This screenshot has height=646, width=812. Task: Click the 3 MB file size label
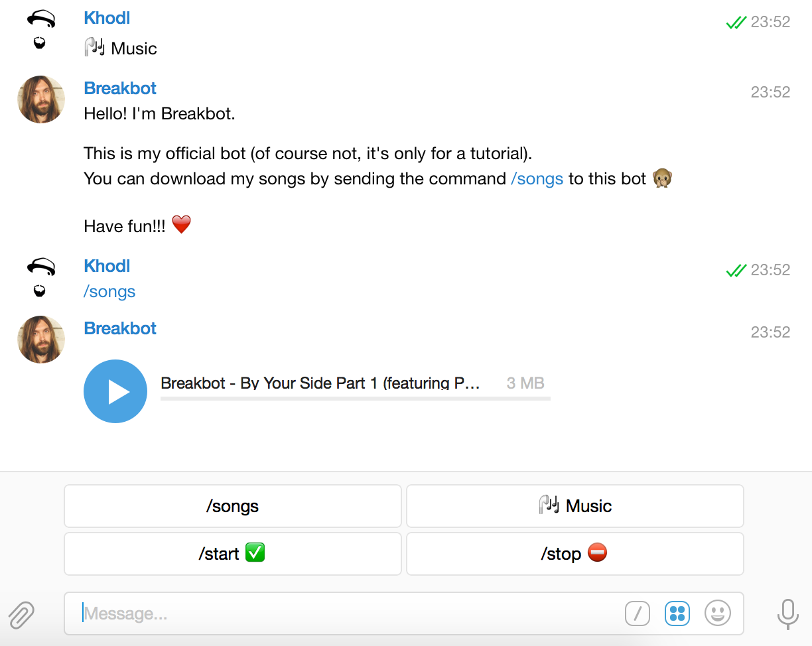coord(525,383)
